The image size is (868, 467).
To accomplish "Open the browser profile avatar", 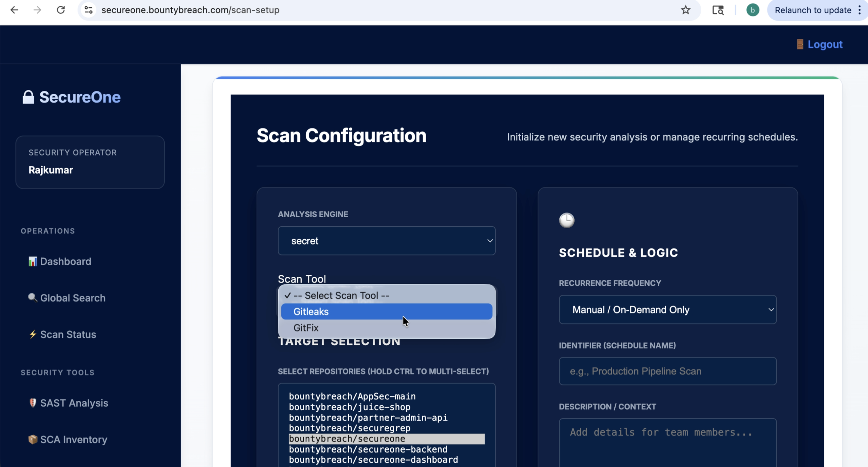I will [x=752, y=10].
